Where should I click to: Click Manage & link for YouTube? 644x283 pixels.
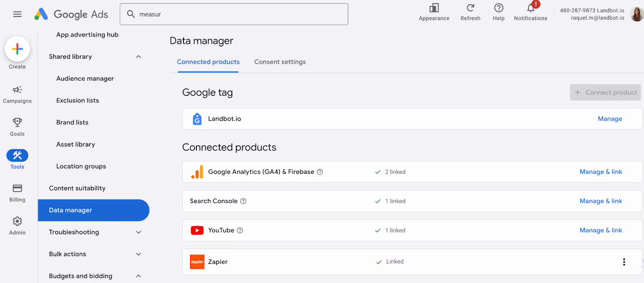pos(601,230)
